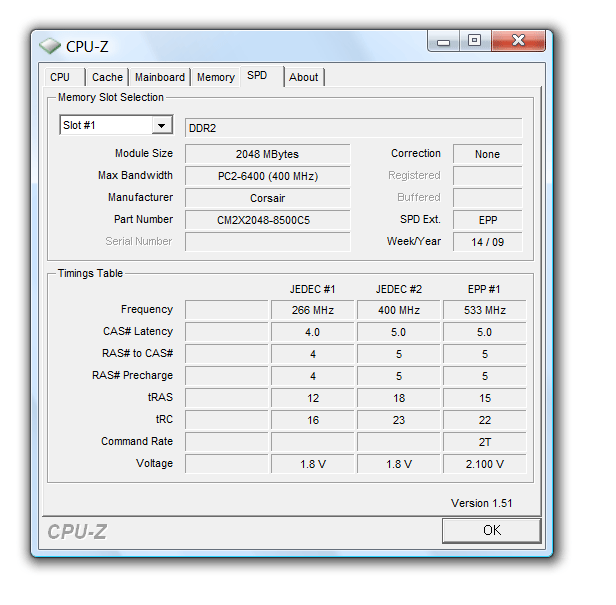Click the SPD Ext. value EPP

(488, 220)
